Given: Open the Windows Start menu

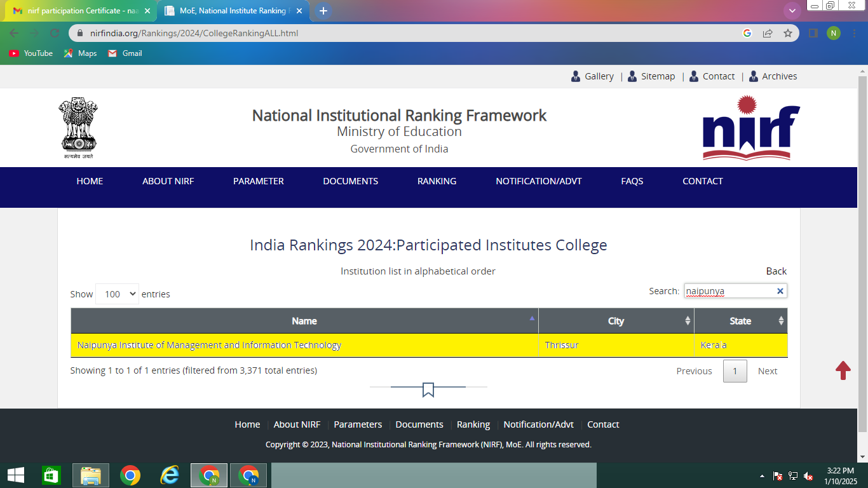Looking at the screenshot, I should point(16,475).
